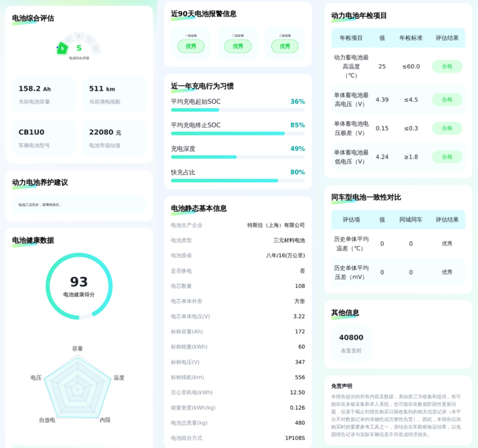
Task: Click the 能量密度 value 0.126
Action: 297,407
